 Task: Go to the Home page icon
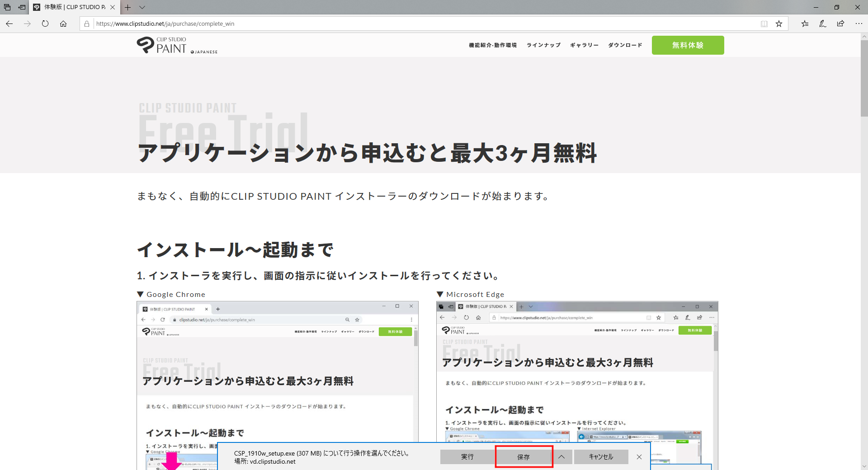(63, 24)
